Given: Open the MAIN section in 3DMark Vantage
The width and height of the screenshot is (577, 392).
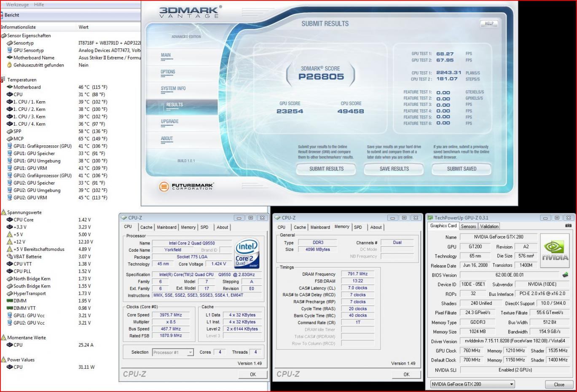Looking at the screenshot, I should [x=166, y=55].
